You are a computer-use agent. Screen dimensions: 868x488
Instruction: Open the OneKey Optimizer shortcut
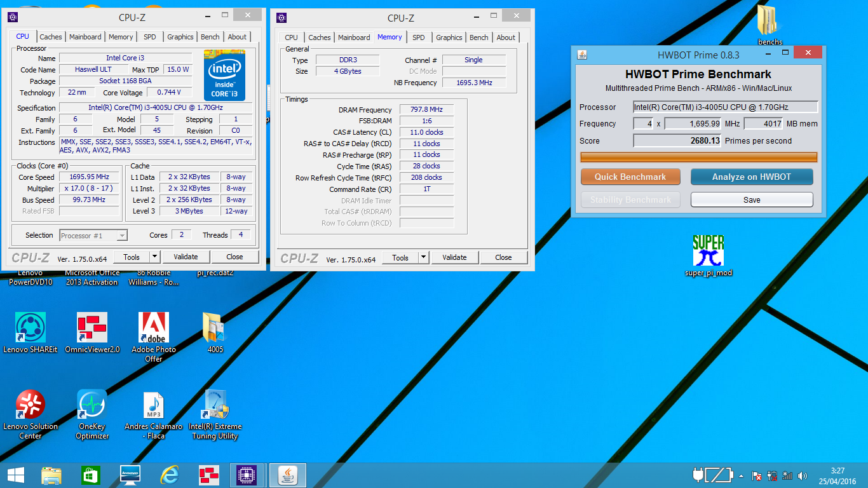92,414
